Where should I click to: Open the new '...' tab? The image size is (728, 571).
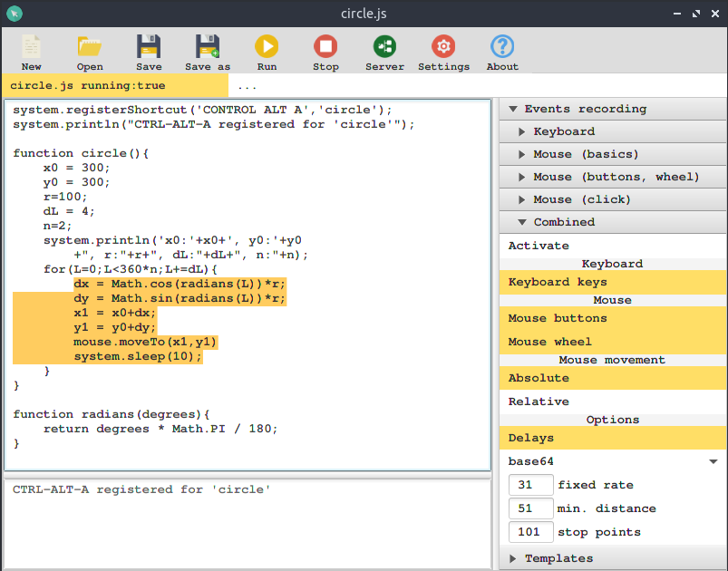[x=248, y=86]
